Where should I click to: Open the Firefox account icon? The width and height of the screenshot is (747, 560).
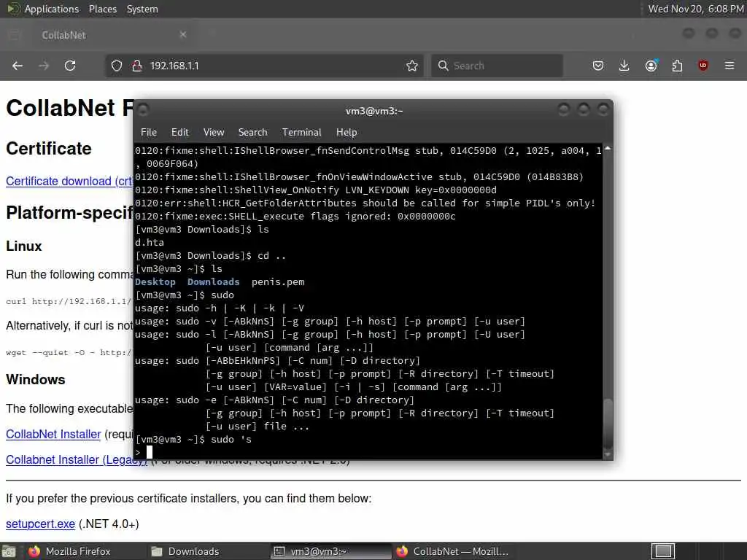coord(651,66)
